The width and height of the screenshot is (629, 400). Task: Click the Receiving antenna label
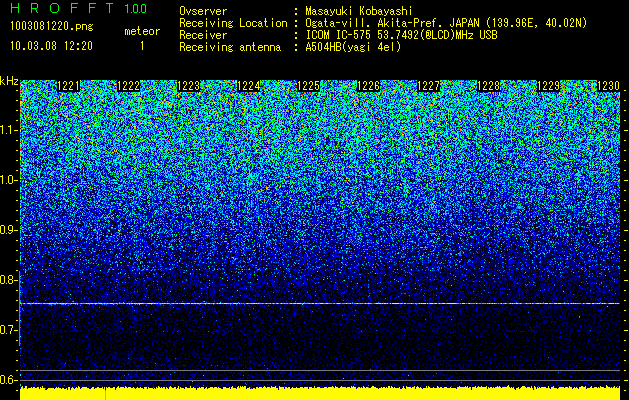tap(230, 47)
